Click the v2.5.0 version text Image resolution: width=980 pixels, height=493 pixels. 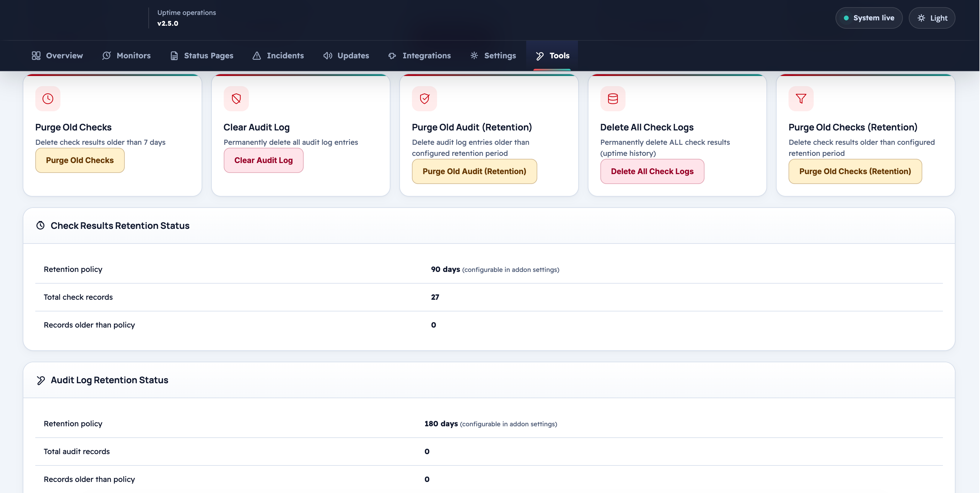(168, 23)
